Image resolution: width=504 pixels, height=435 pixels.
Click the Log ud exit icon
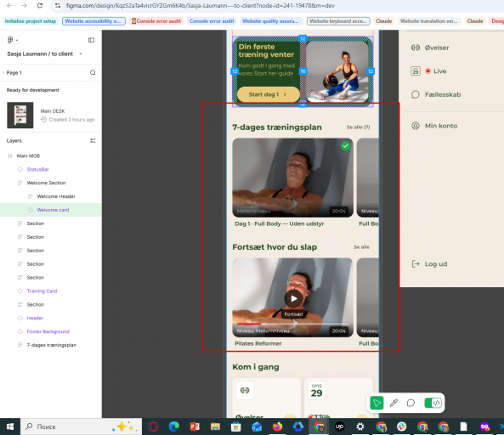(x=416, y=263)
